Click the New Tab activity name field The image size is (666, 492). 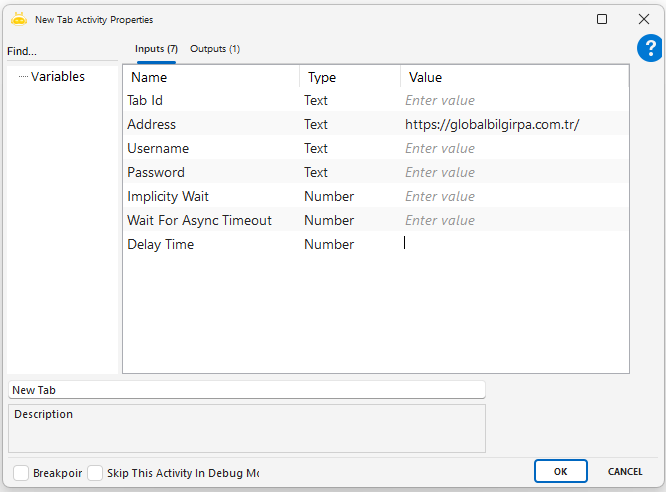[246, 390]
